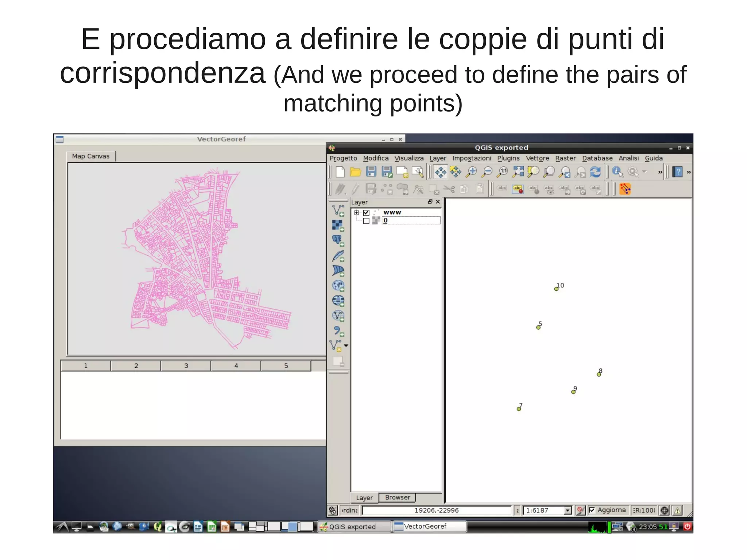Open a project with the folder icon

(355, 171)
